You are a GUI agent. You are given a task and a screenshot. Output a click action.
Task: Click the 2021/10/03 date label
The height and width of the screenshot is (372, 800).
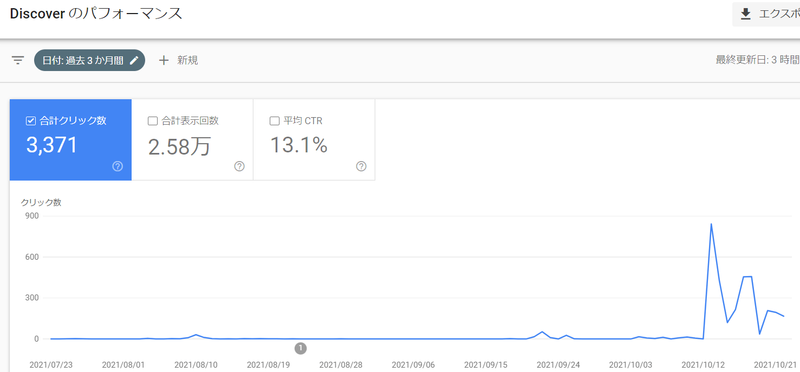tap(631, 365)
